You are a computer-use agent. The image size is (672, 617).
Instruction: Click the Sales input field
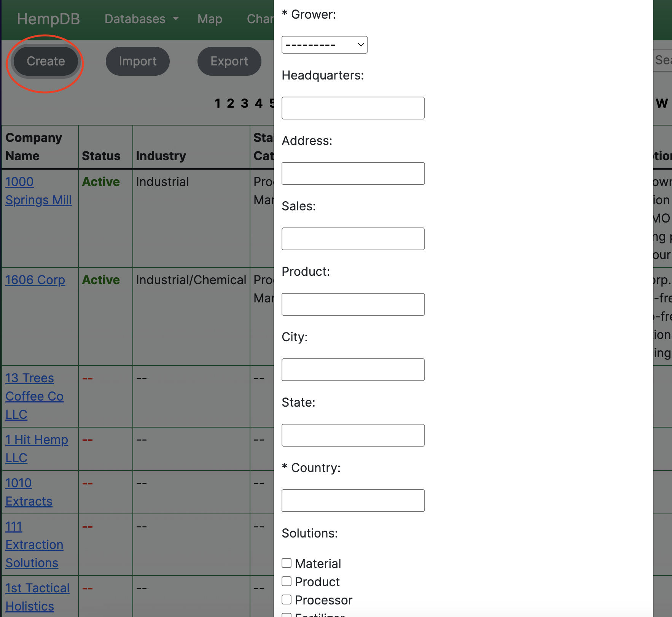point(353,239)
